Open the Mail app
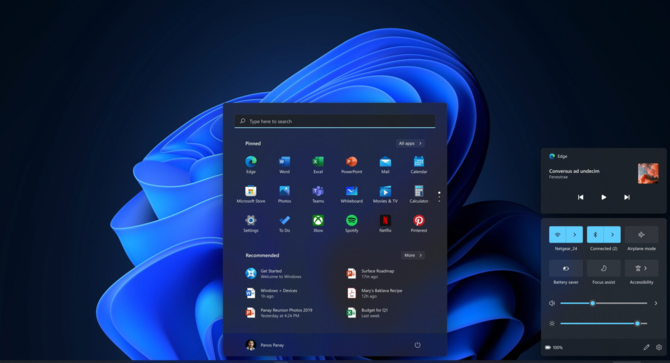Screen dimensions: 670x363 pos(385,164)
